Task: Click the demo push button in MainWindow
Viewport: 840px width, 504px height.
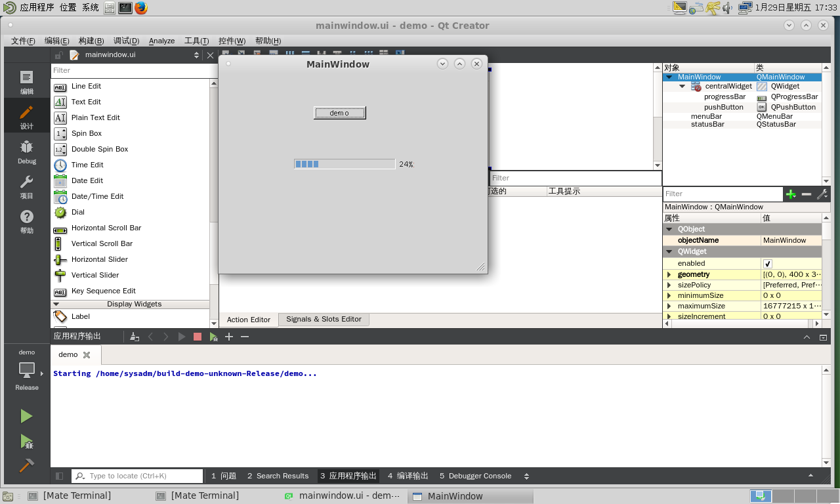Action: [x=339, y=113]
